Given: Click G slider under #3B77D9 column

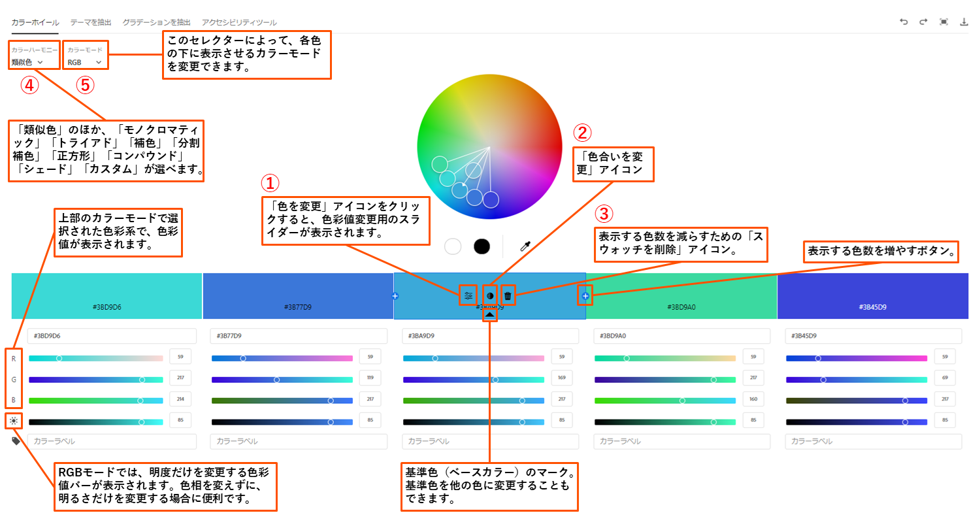Looking at the screenshot, I should pos(282,379).
